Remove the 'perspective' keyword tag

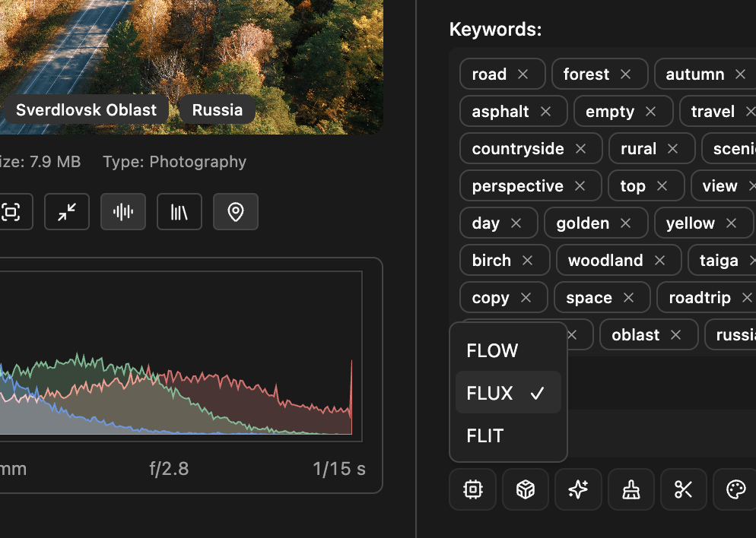coord(580,186)
